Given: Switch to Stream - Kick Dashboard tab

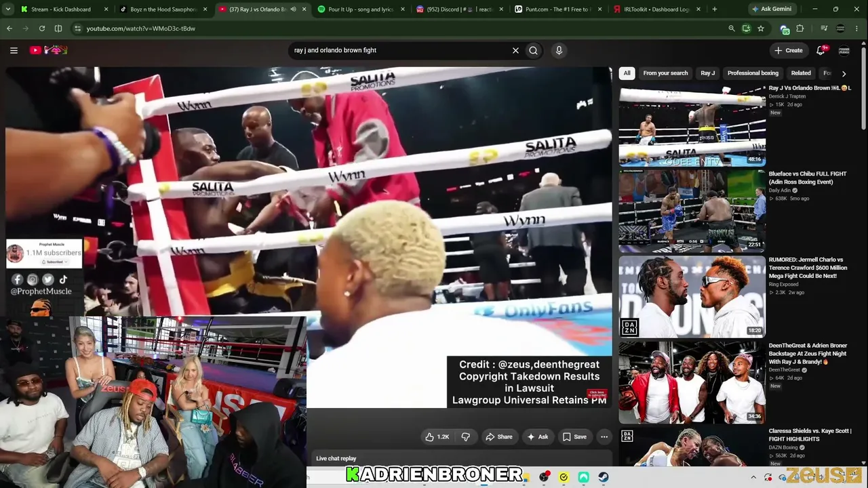Looking at the screenshot, I should [61, 9].
